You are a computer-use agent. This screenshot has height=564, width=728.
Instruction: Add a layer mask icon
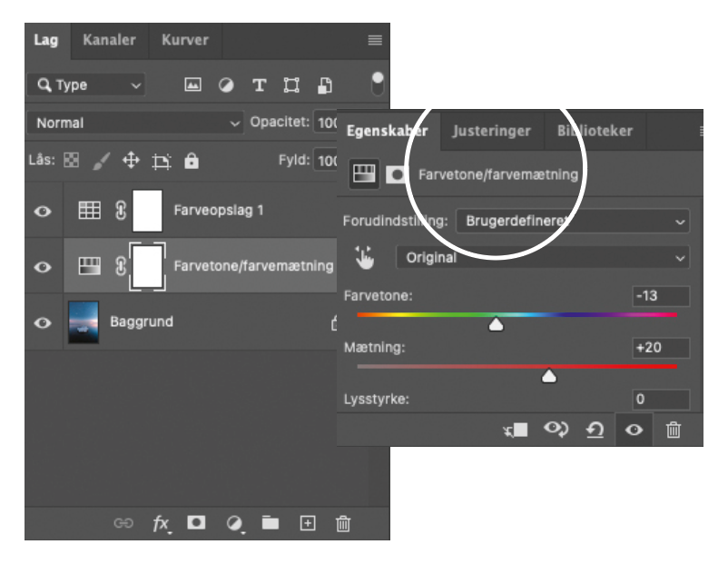[x=195, y=523]
